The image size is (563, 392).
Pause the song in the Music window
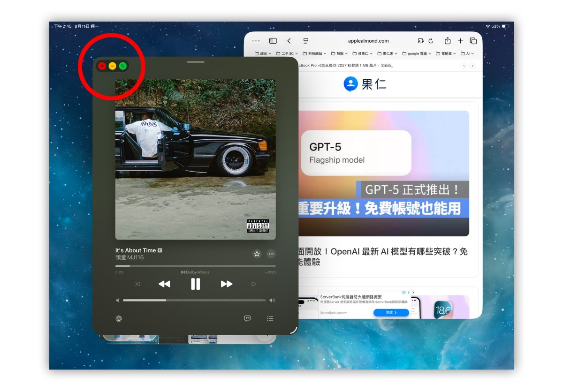click(195, 284)
